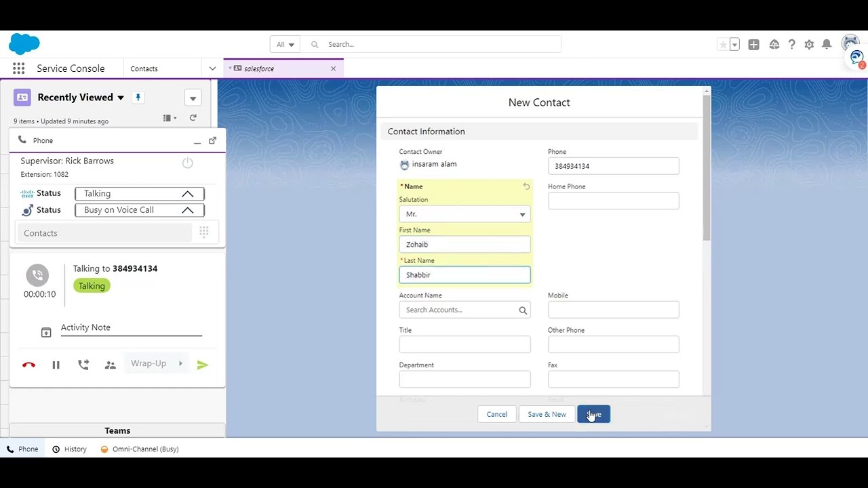Open the Phone utility bar item
The image size is (868, 488).
point(22,449)
